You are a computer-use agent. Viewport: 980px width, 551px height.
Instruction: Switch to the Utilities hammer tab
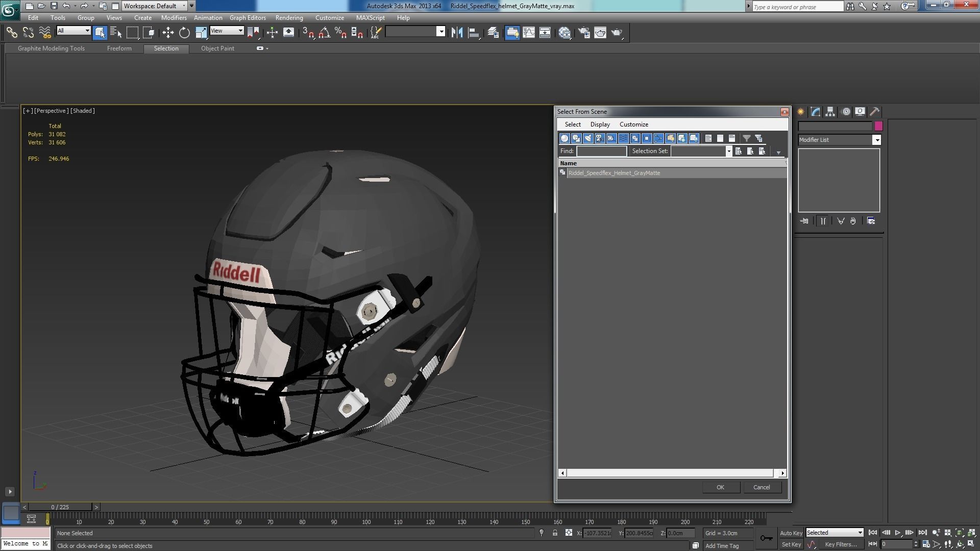(x=874, y=112)
